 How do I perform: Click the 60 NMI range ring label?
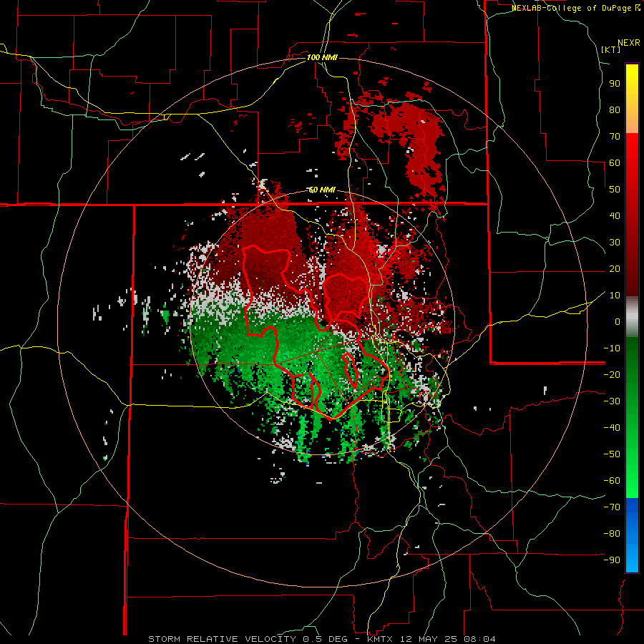pyautogui.click(x=322, y=190)
